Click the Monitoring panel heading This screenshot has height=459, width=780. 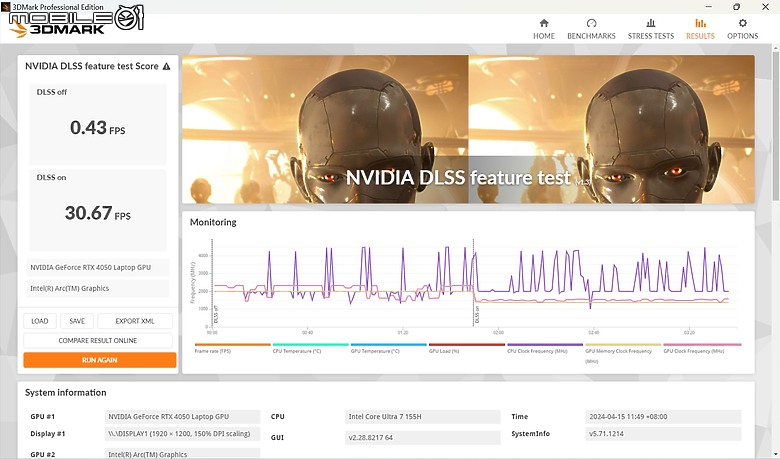tap(213, 222)
